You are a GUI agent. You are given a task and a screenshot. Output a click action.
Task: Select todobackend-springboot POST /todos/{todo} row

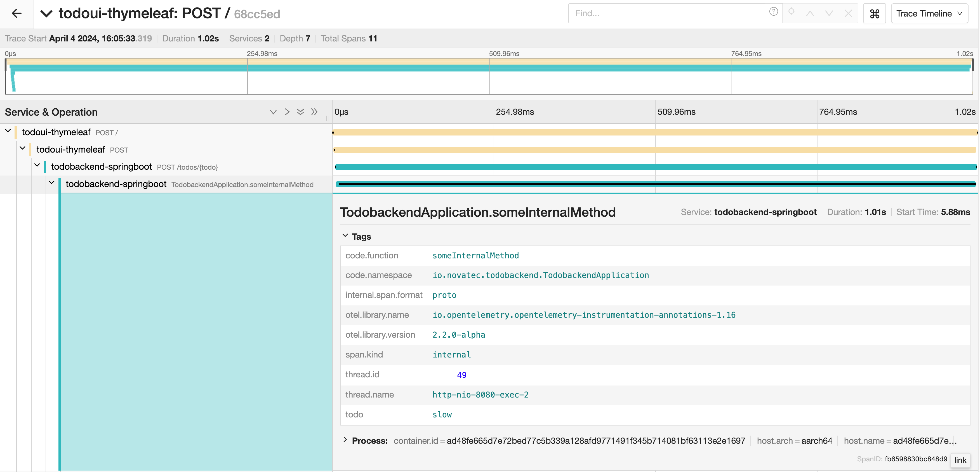coord(134,167)
